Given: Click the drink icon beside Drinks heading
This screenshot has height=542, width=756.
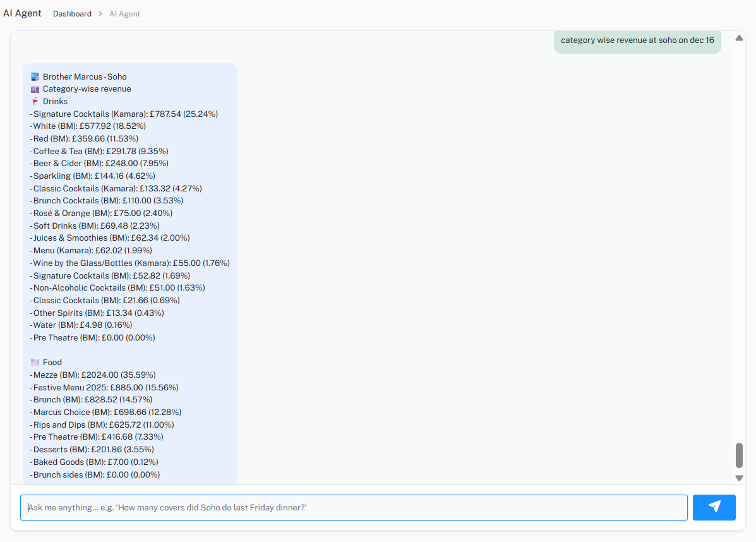Looking at the screenshot, I should pyautogui.click(x=35, y=101).
